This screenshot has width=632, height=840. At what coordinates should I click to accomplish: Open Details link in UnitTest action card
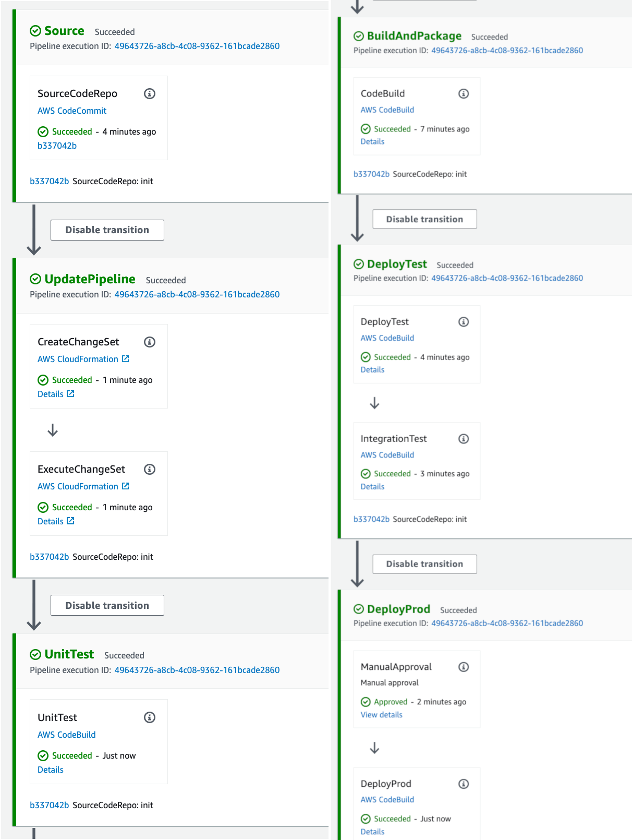pos(51,770)
